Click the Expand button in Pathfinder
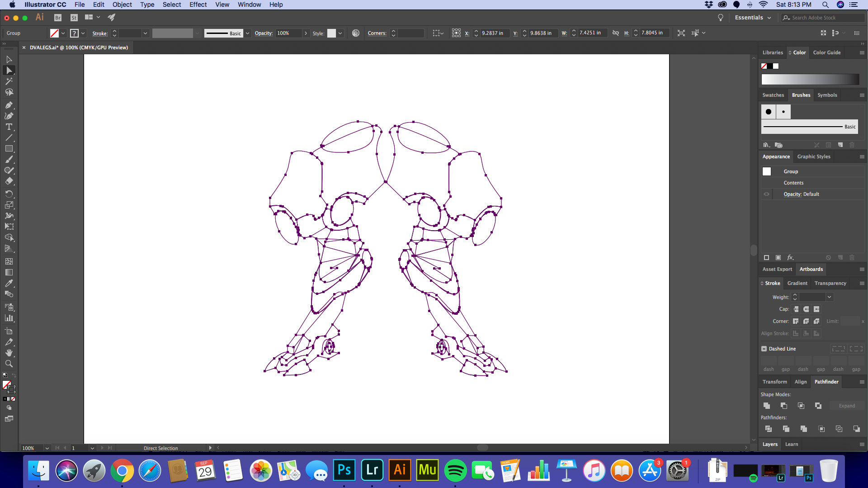 pos(847,406)
